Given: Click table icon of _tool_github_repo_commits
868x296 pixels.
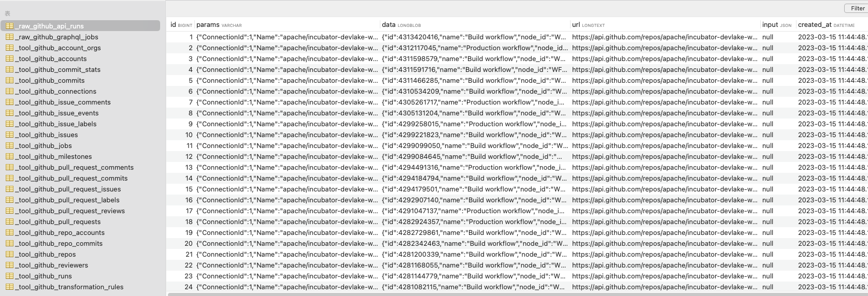Looking at the screenshot, I should click(x=9, y=243).
